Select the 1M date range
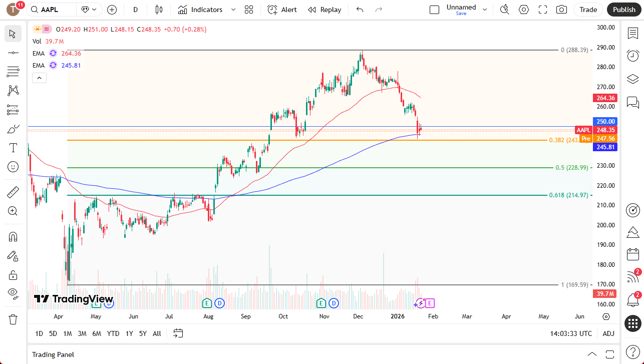This screenshot has width=644, height=364. click(68, 333)
